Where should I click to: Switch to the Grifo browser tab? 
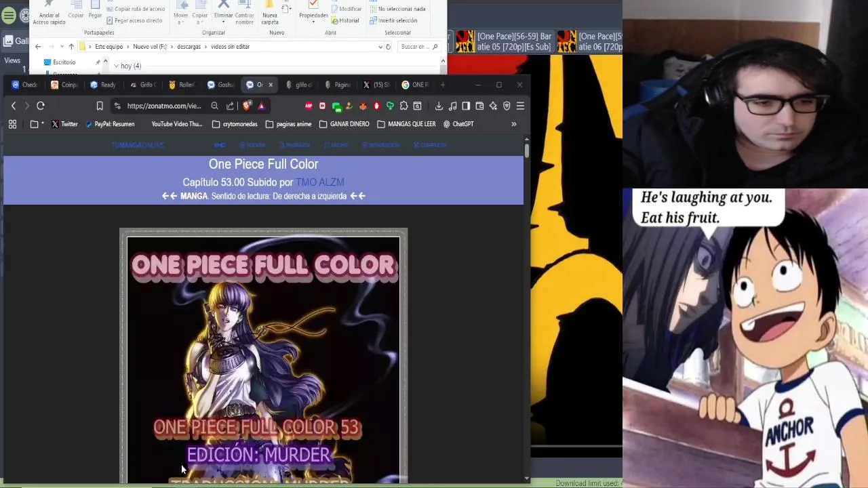(142, 85)
